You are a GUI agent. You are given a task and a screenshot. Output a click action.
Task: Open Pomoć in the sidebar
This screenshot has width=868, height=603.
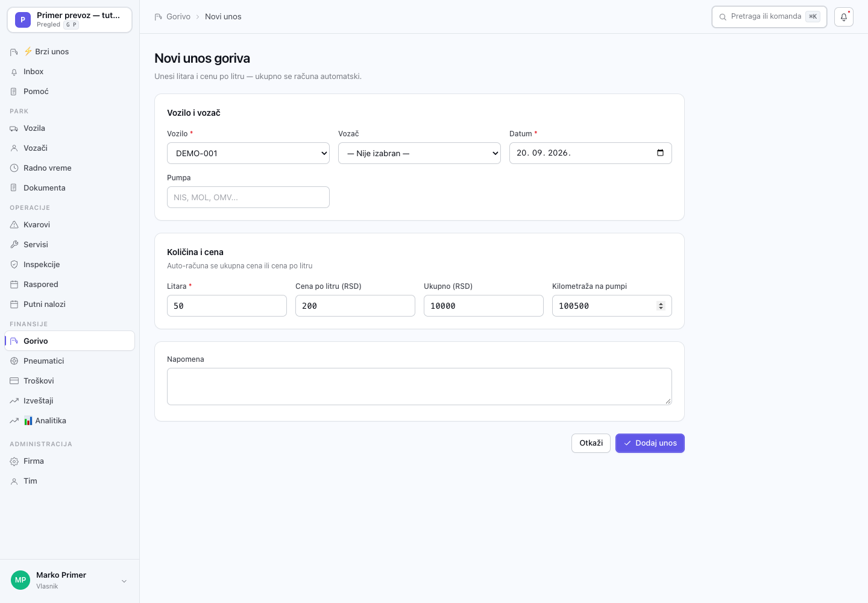tap(70, 92)
